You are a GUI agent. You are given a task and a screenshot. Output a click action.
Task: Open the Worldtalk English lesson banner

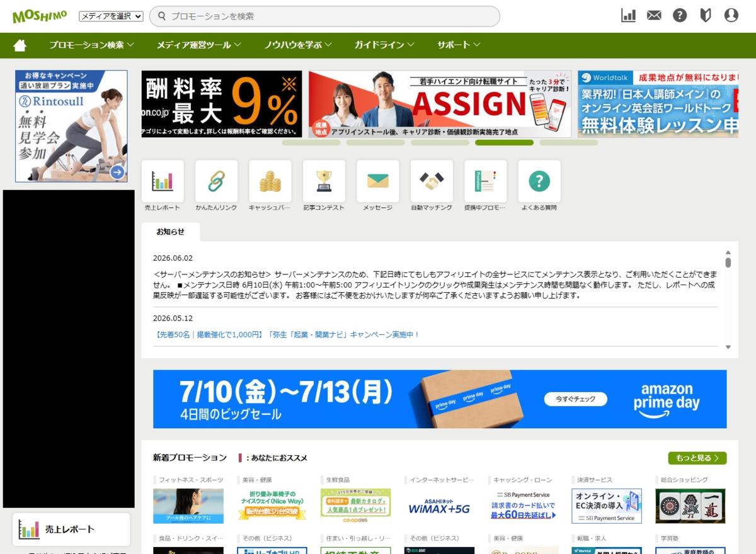tap(658, 104)
